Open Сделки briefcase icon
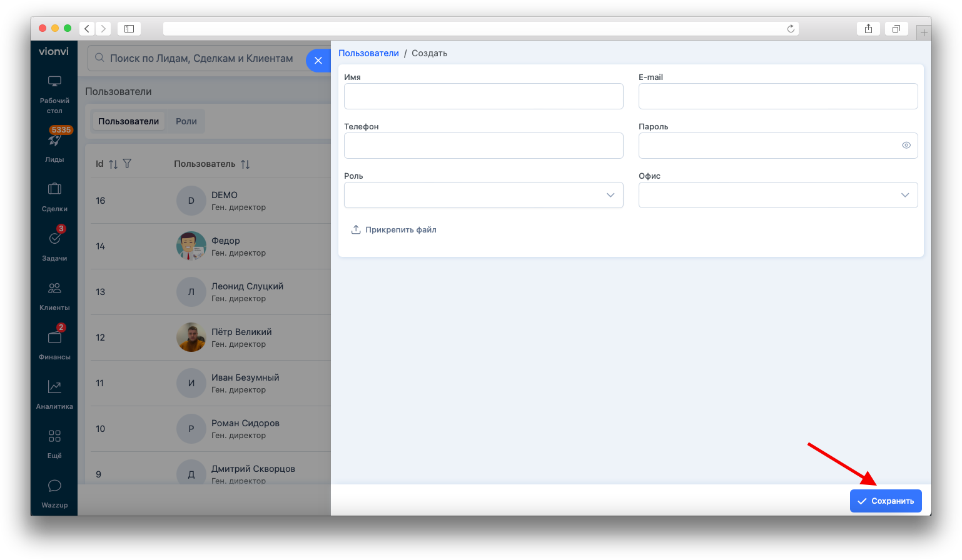Image resolution: width=962 pixels, height=560 pixels. pyautogui.click(x=54, y=189)
